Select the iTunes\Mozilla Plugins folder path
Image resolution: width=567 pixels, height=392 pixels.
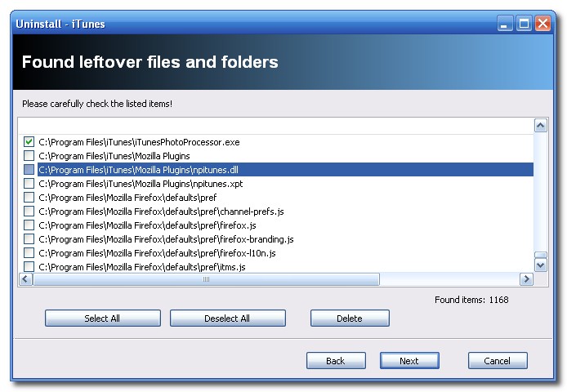click(114, 156)
